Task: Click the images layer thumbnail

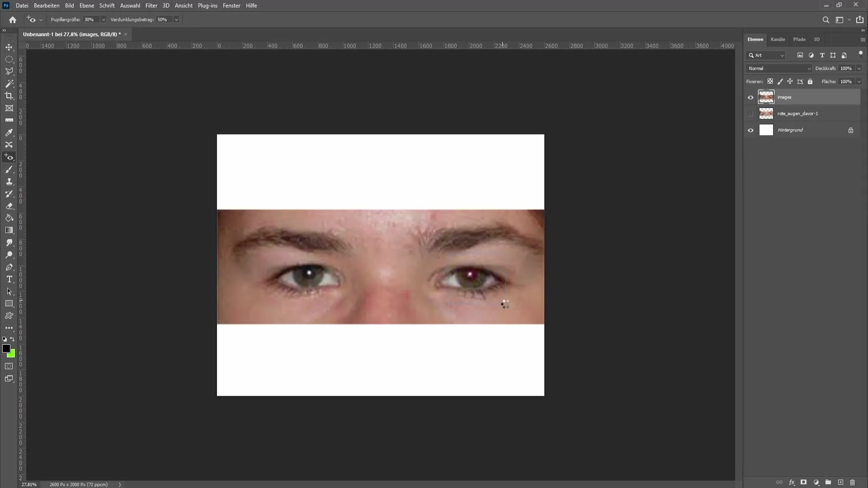Action: coord(767,97)
